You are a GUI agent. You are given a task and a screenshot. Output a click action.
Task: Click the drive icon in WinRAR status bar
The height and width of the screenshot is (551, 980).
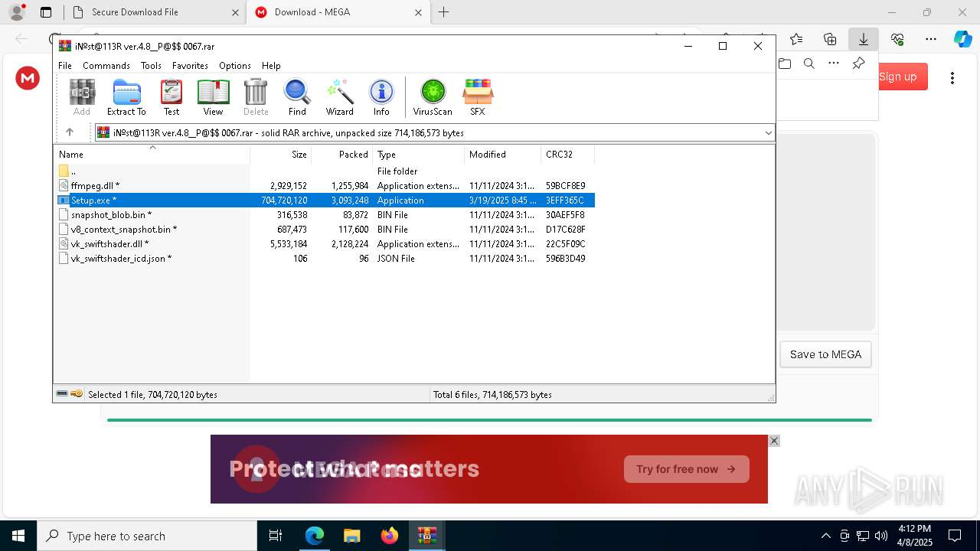(x=62, y=394)
